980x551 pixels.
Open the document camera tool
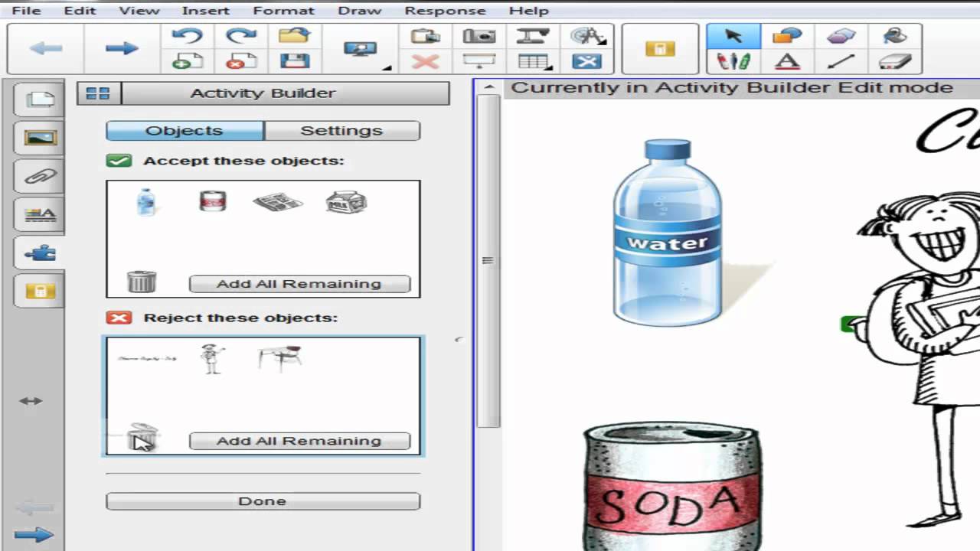(x=533, y=35)
